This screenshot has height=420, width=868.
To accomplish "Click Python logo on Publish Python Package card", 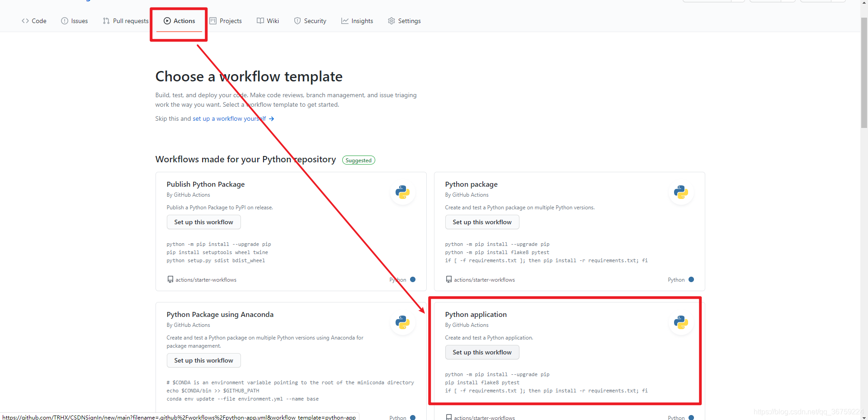I will click(x=402, y=192).
